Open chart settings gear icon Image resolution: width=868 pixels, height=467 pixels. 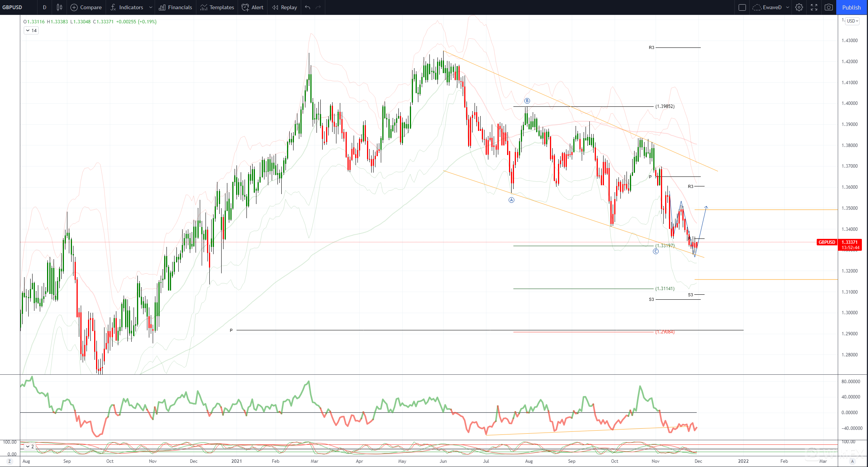point(799,7)
